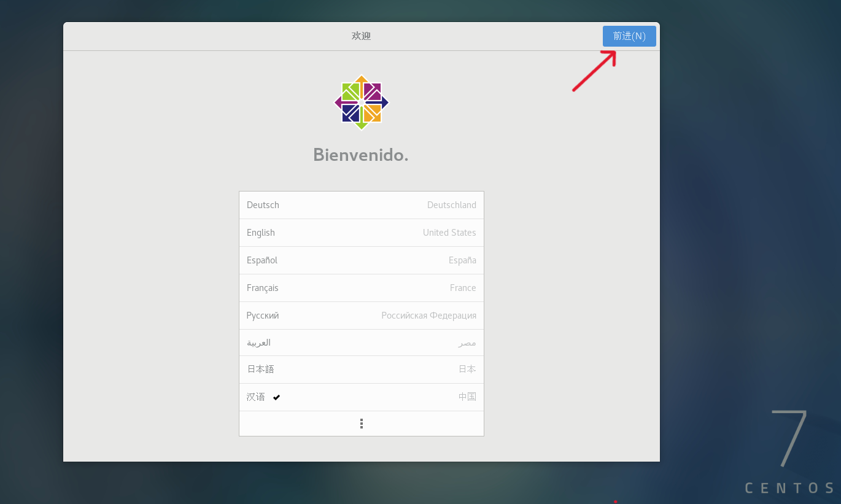Select Русский language row
This screenshot has width=841, height=504.
tap(362, 316)
